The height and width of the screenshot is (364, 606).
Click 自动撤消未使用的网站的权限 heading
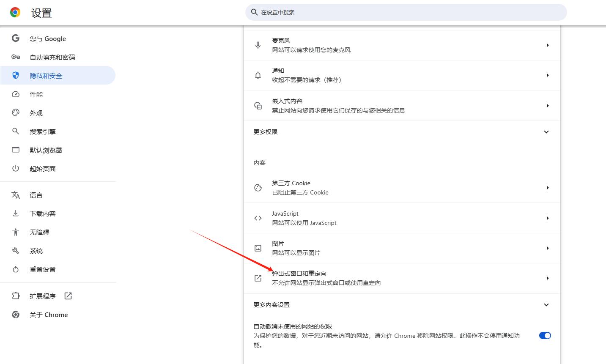coord(293,326)
